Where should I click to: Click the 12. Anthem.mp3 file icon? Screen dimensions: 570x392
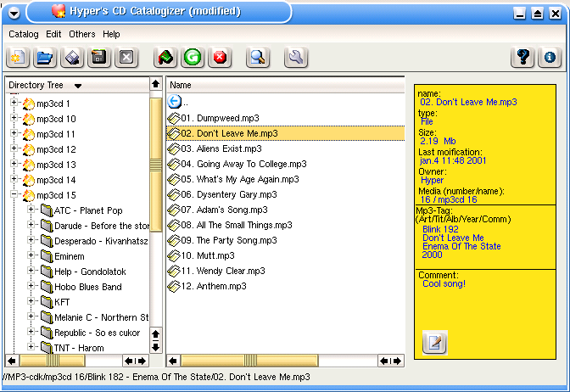[174, 286]
